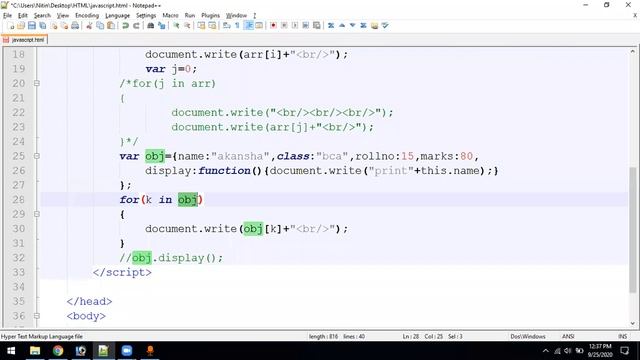Open the Plugins menu
The width and height of the screenshot is (640, 360).
[x=210, y=16]
